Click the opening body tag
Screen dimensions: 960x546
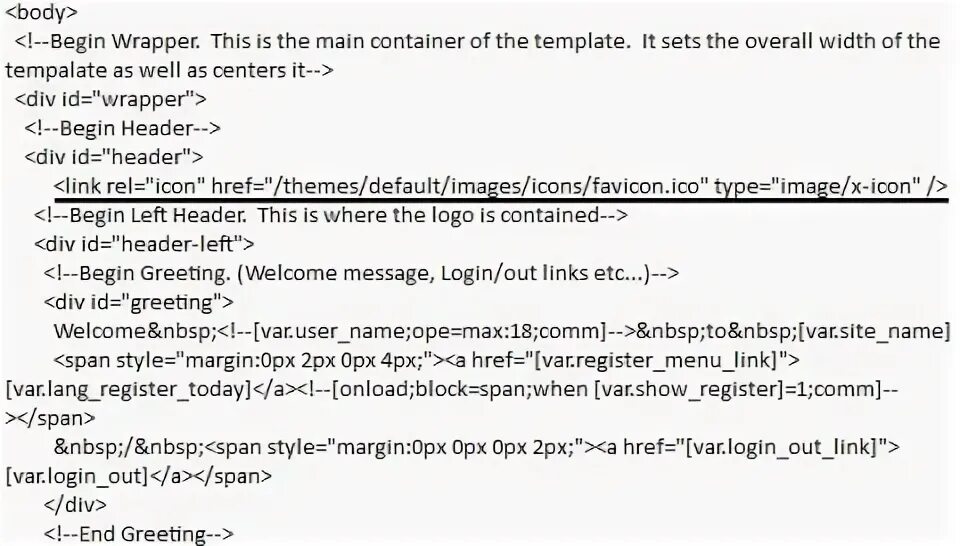tap(42, 12)
